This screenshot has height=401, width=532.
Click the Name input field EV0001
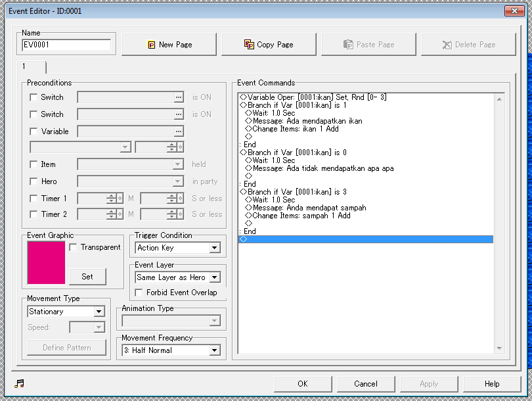(x=66, y=45)
